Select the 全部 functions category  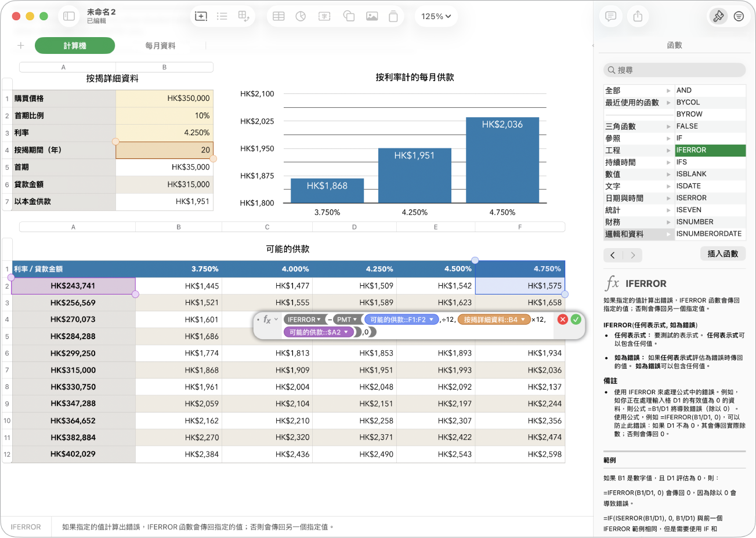coord(638,90)
